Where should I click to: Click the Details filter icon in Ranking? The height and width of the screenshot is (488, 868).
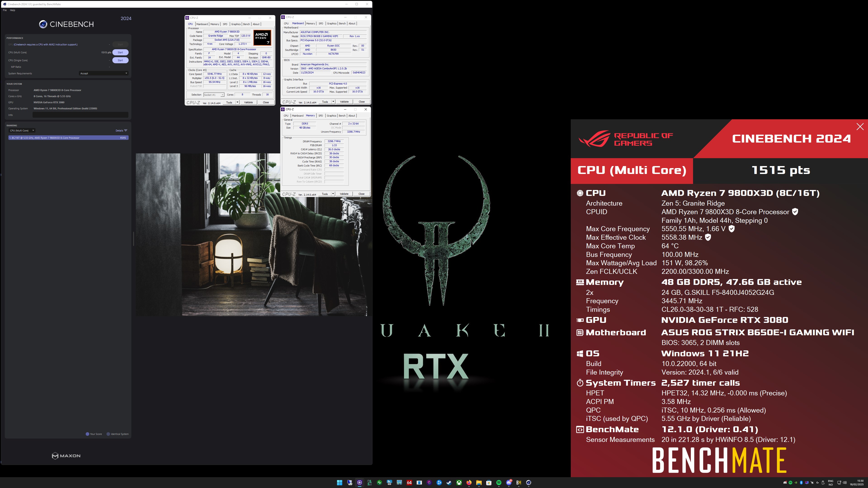click(126, 131)
